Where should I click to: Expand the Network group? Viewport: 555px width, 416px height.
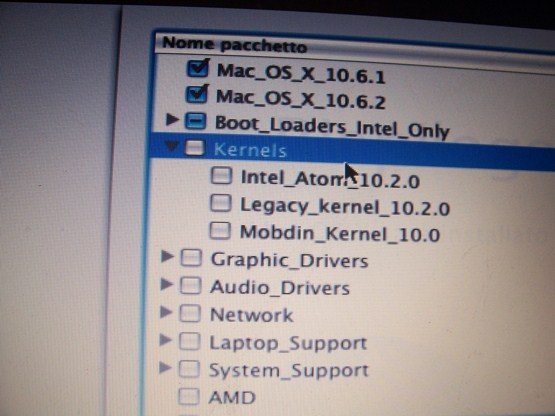tap(166, 312)
